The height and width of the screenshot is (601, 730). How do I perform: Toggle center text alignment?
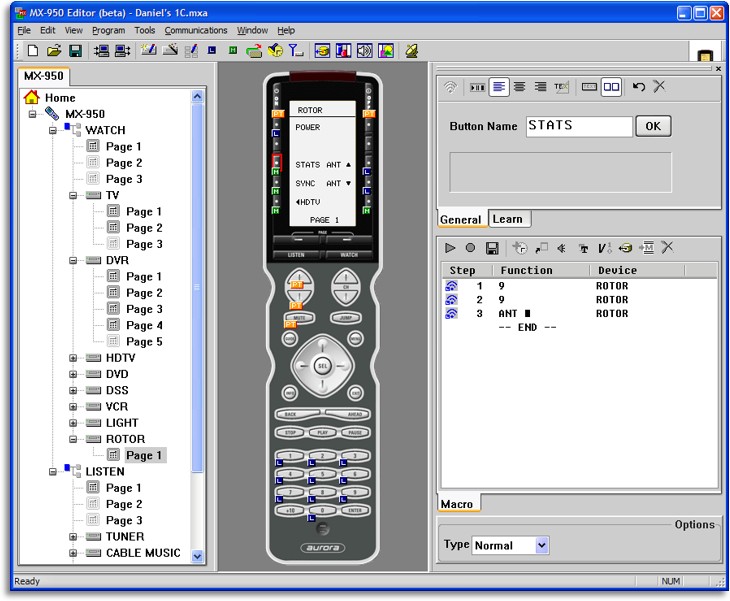[x=520, y=87]
